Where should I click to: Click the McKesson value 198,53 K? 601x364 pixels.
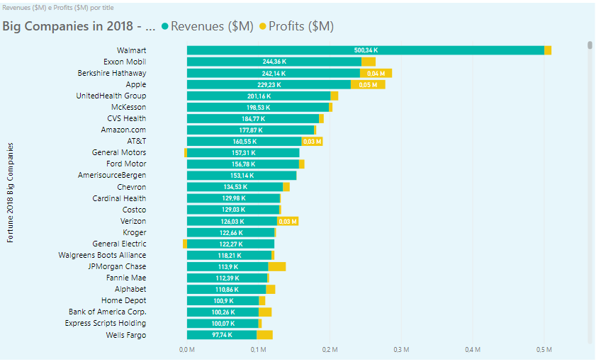pos(259,108)
